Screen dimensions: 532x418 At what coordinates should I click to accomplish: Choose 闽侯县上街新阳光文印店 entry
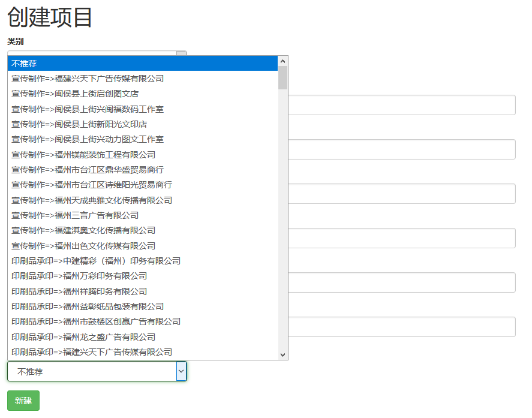[79, 124]
